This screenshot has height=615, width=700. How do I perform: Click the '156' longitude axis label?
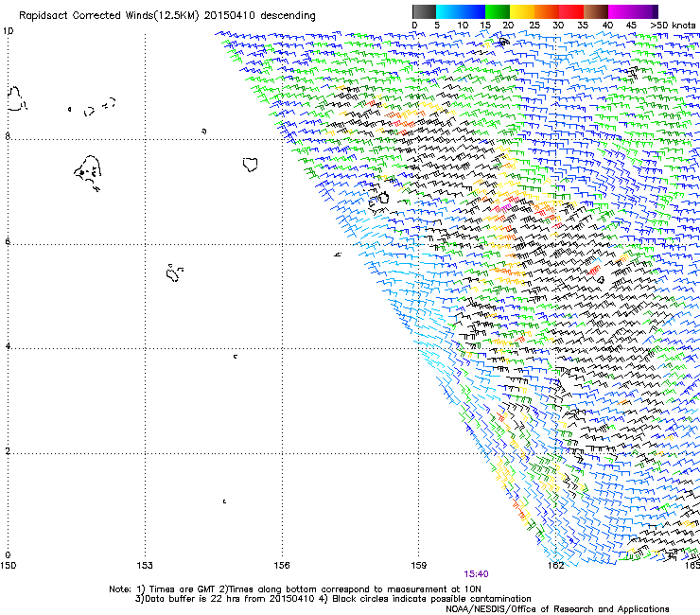point(282,566)
